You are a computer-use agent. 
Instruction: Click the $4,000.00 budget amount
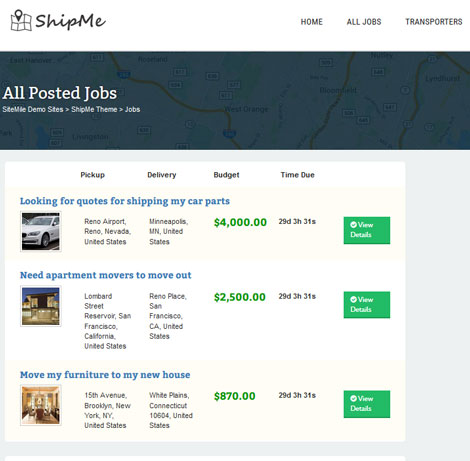coord(240,222)
